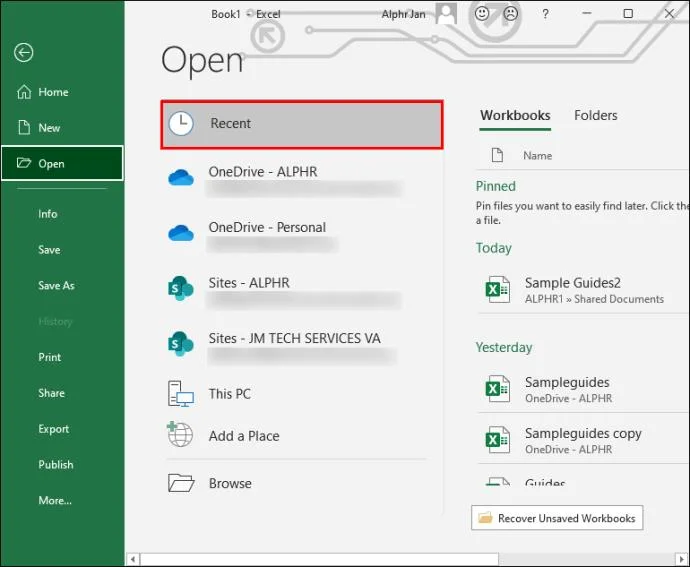The image size is (690, 567).
Task: Click the horizontal scrollbar right arrow
Action: click(682, 560)
